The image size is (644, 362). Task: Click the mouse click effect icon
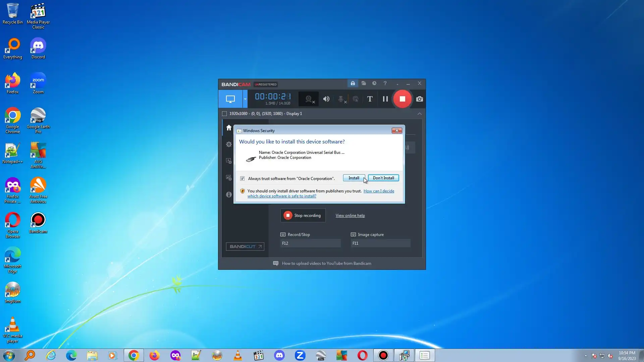click(356, 99)
